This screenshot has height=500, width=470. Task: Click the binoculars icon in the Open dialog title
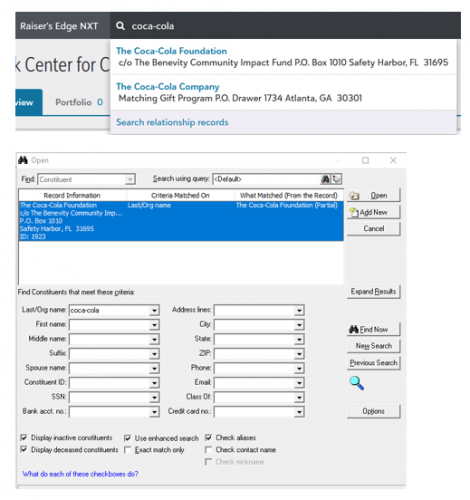tap(23, 160)
